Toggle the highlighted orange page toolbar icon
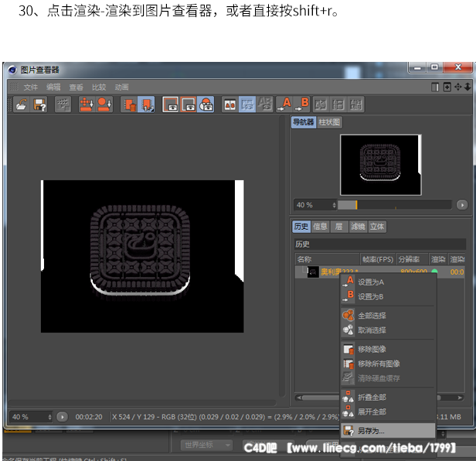476x461 pixels. click(x=146, y=104)
